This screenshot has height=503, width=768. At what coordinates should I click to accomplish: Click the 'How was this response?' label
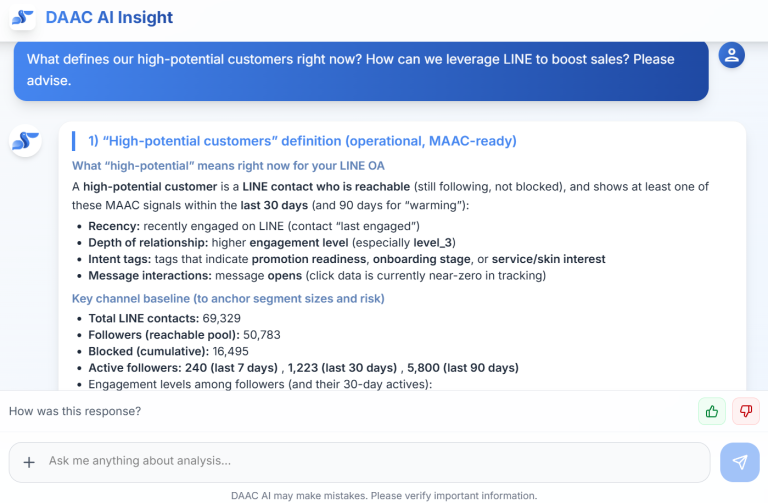(x=75, y=411)
